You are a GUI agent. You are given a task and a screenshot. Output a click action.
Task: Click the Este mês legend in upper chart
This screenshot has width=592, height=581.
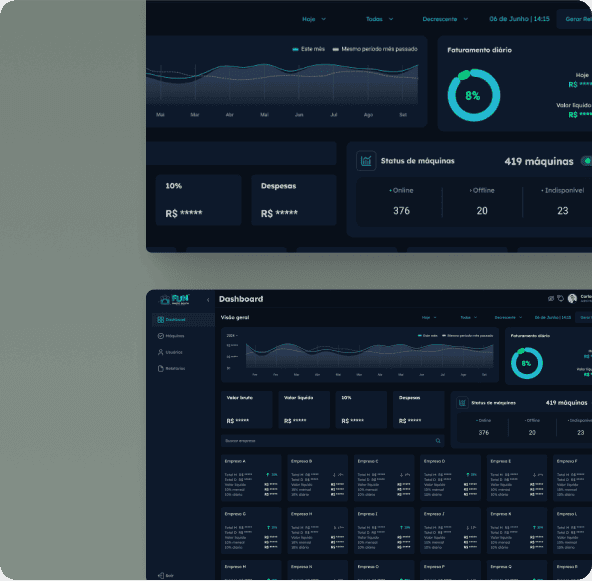(x=309, y=49)
